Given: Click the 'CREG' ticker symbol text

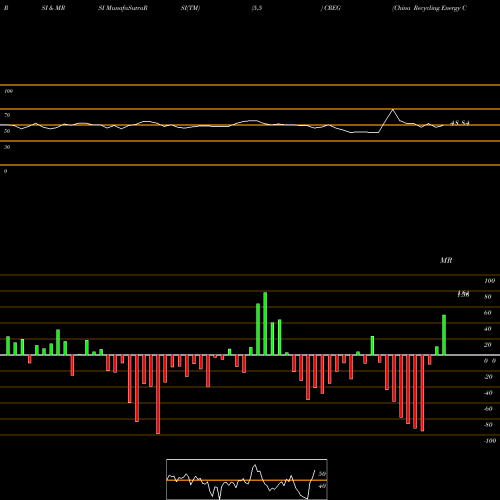Looking at the screenshot, I should 332,8.
